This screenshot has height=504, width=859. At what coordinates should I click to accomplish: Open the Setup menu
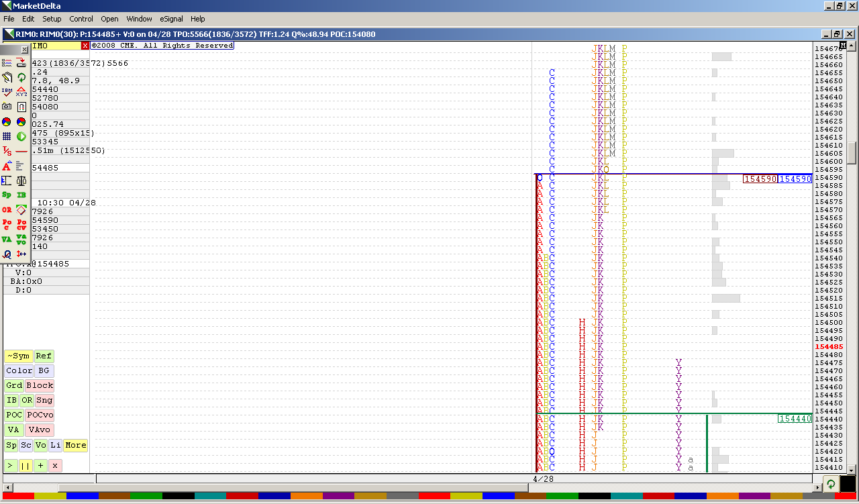click(52, 19)
